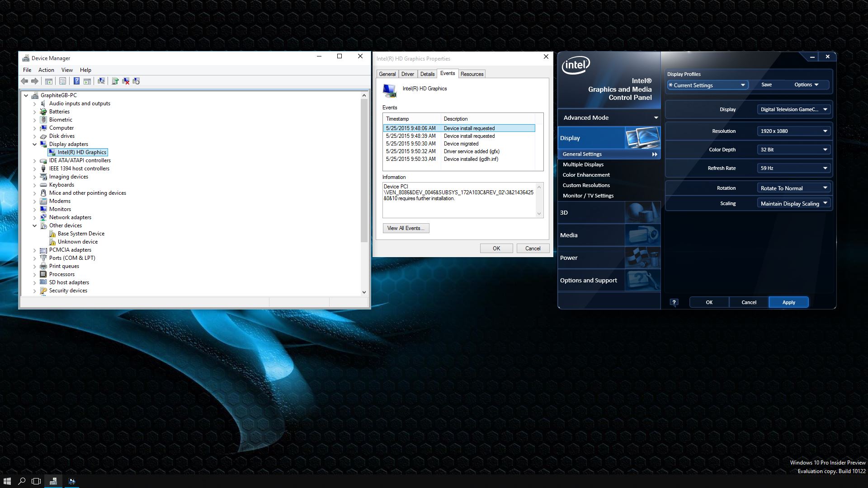Toggle the Show/Hide Console Tree toolbar icon
868x488 pixels.
pyautogui.click(x=49, y=81)
